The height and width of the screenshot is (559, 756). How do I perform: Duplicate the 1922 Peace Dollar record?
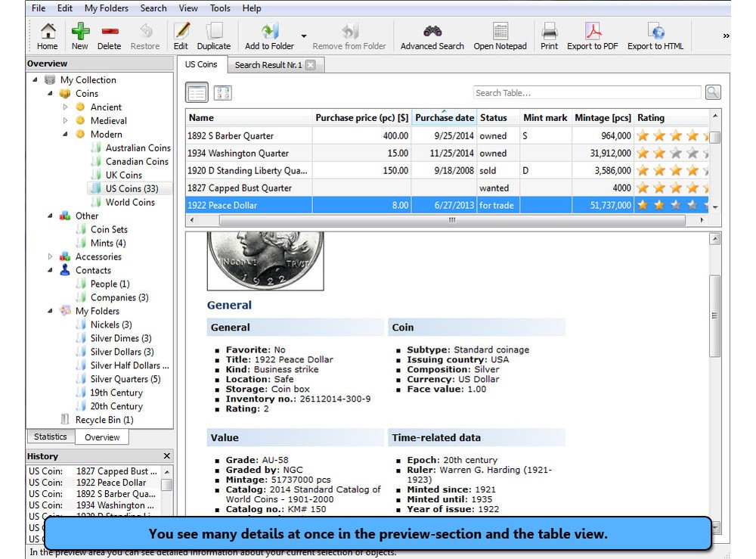pyautogui.click(x=214, y=36)
